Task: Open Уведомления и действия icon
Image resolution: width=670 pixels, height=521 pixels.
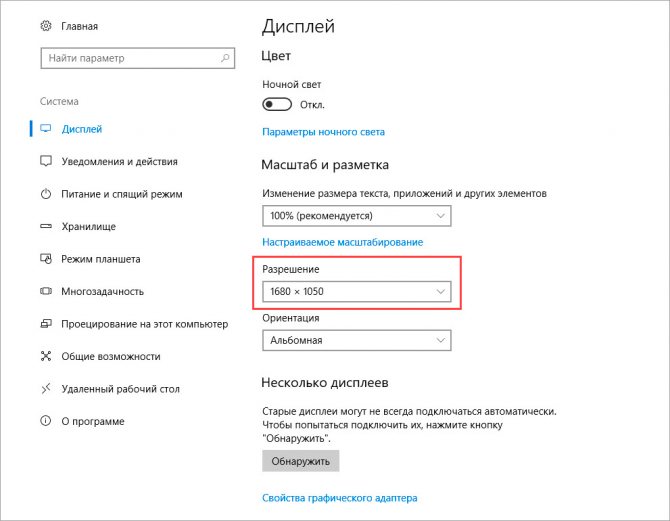Action: tap(46, 161)
